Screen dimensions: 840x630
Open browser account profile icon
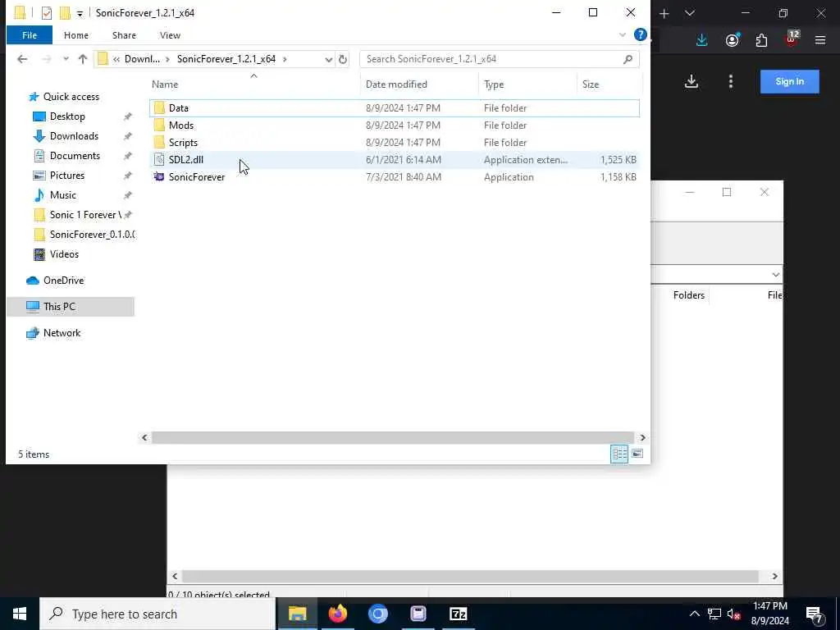(x=733, y=40)
